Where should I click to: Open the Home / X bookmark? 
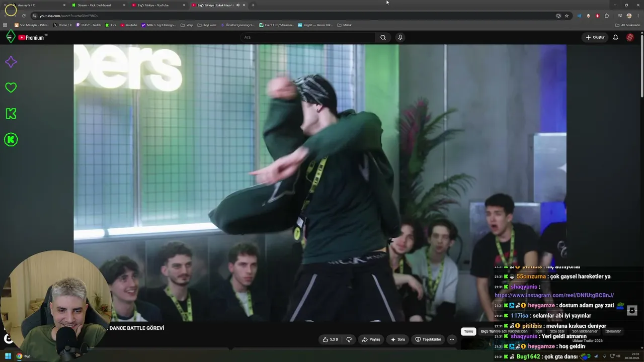(x=62, y=25)
